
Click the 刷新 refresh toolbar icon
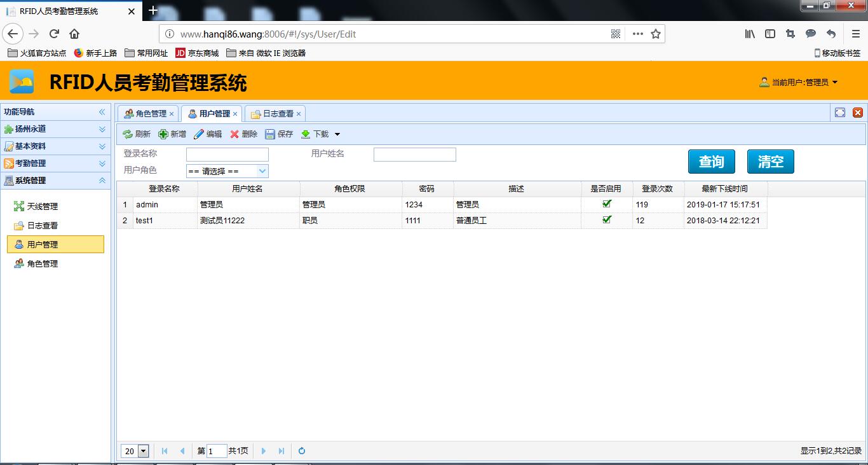[x=128, y=134]
